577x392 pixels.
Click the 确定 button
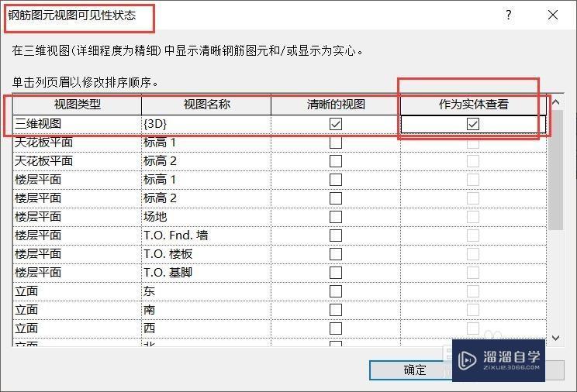415,370
